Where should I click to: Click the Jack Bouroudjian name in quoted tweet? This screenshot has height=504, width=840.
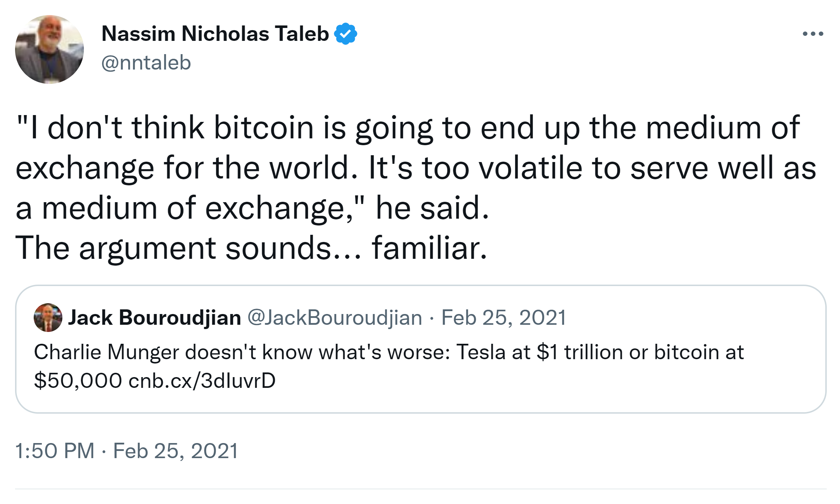(155, 318)
